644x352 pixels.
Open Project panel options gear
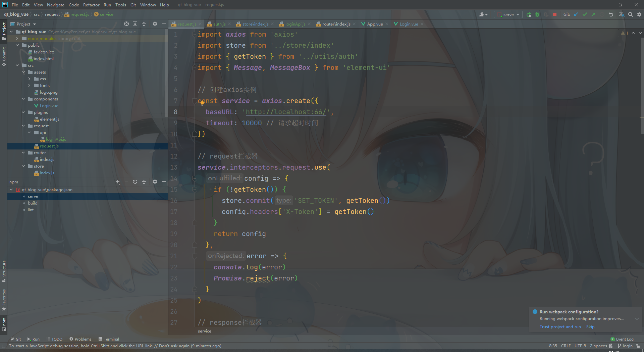pos(155,24)
